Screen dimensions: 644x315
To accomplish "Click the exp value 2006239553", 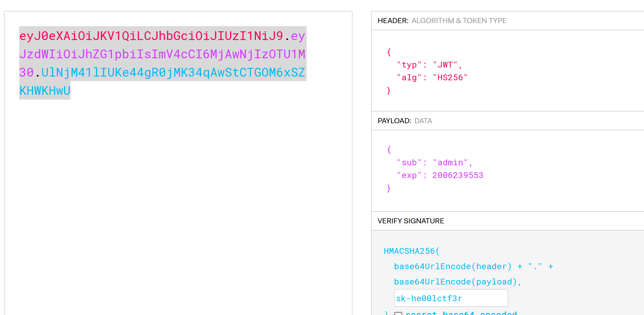I will click(x=458, y=175).
